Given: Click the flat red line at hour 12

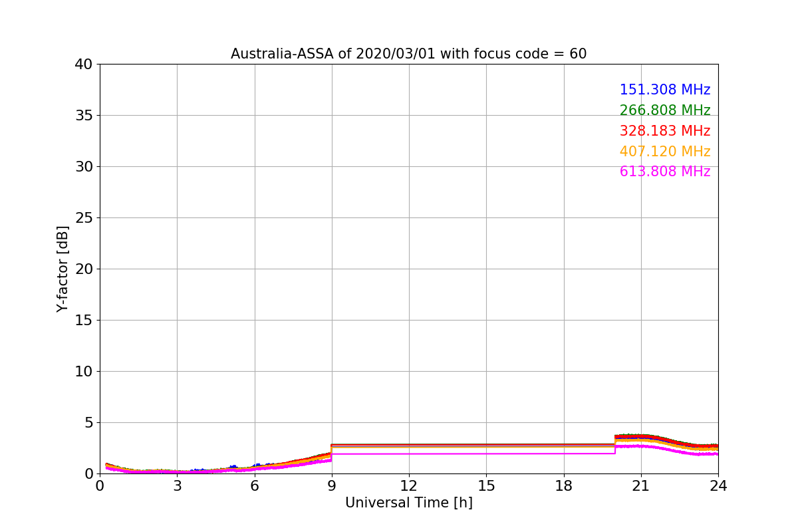Looking at the screenshot, I should (x=409, y=444).
